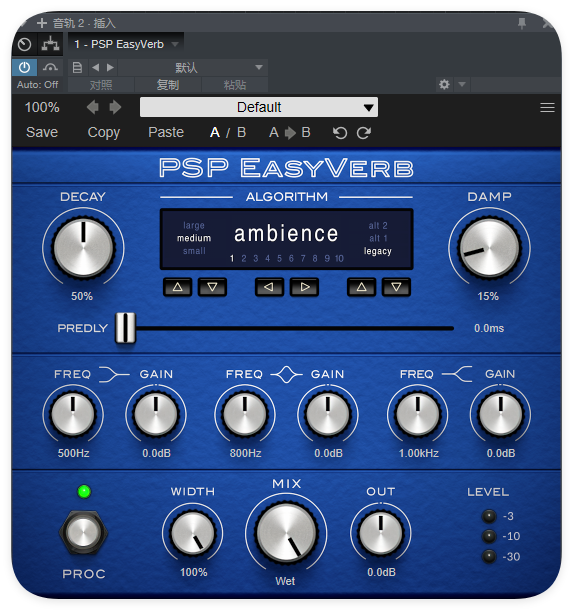Open the preset file document icon
This screenshot has height=610, width=573.
(77, 68)
